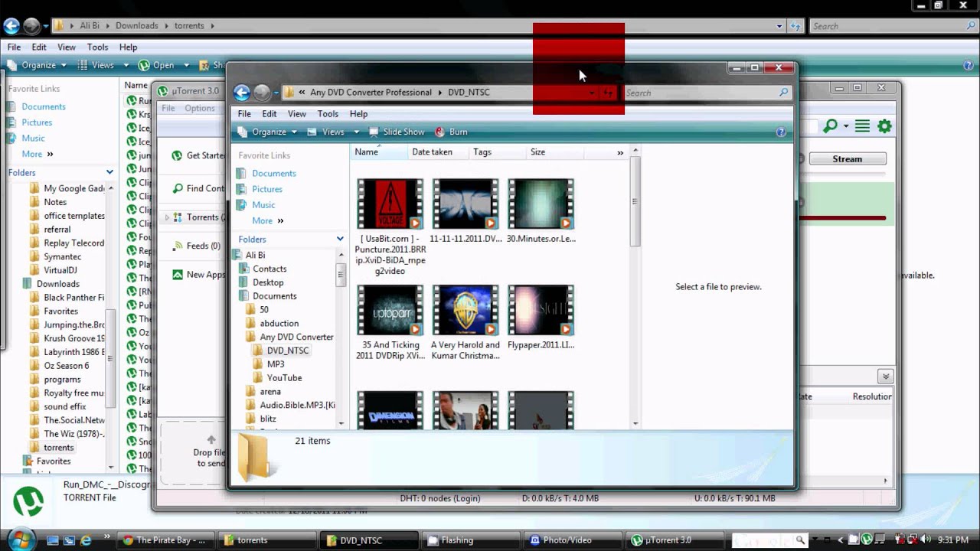
Task: Select Ali Bi in DVD_NTSC folder tree
Action: click(x=255, y=256)
